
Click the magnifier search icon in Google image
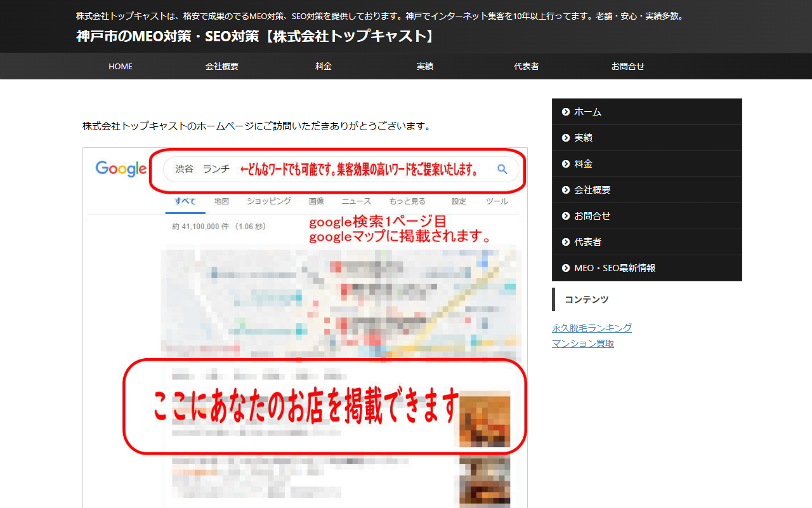tap(502, 170)
